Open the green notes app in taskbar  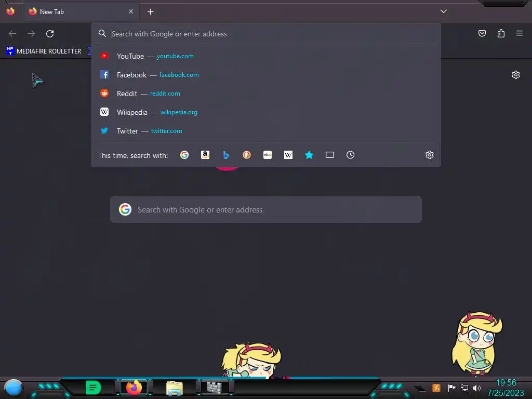pyautogui.click(x=94, y=388)
